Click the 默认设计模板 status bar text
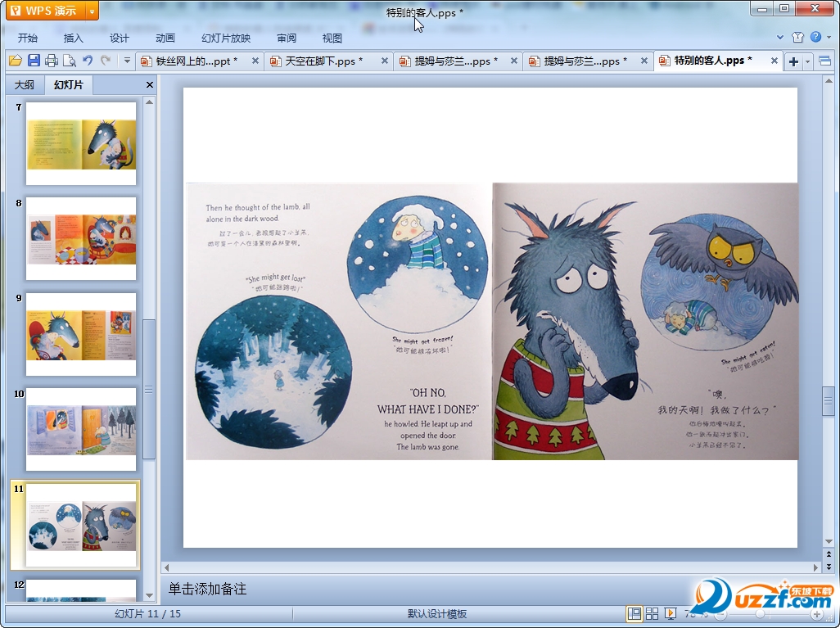This screenshot has height=628, width=840. click(x=436, y=614)
